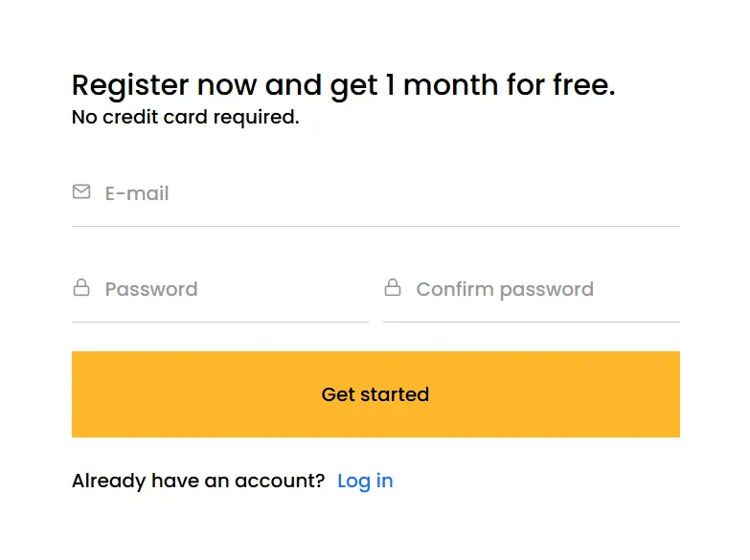The width and height of the screenshot is (750, 560).
Task: Click the lock icon beside Confirm password
Action: 393,288
